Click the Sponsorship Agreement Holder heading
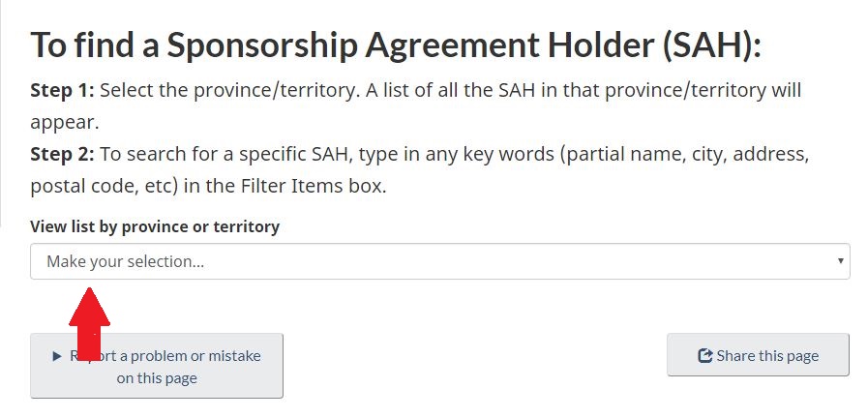 pos(397,45)
